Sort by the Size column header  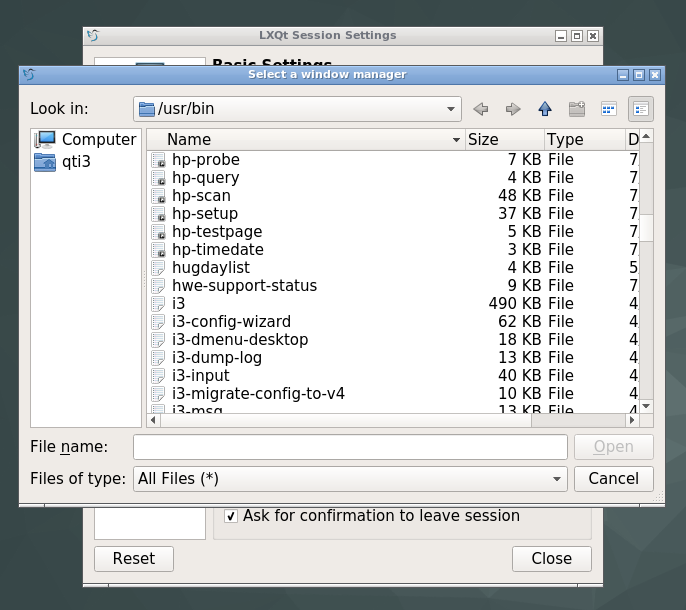coord(505,140)
